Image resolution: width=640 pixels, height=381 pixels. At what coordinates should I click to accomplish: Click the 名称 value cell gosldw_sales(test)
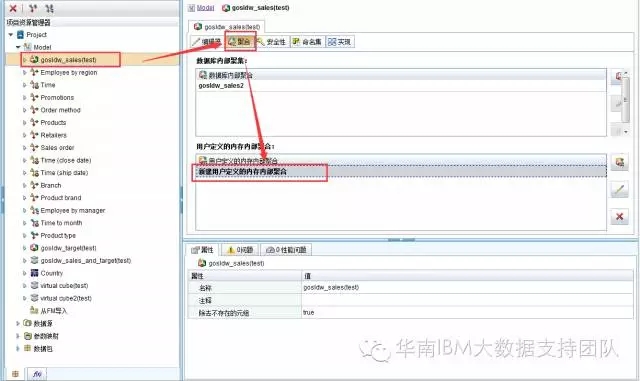(x=467, y=287)
